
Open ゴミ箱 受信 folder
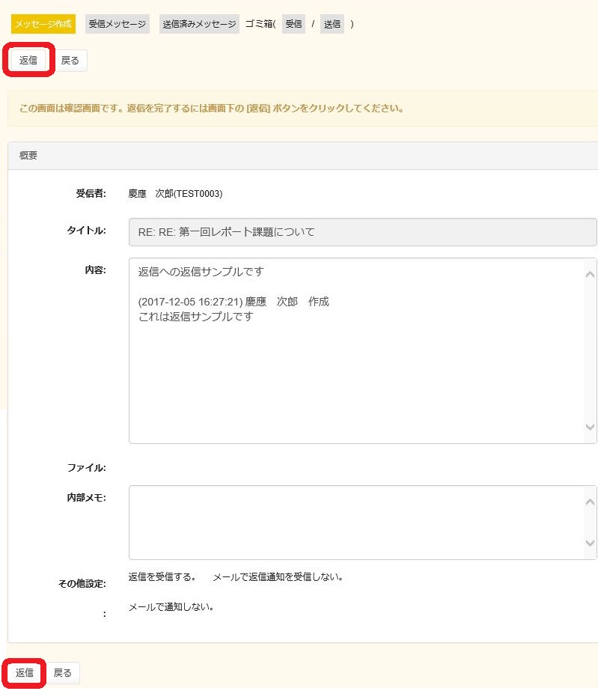(293, 24)
